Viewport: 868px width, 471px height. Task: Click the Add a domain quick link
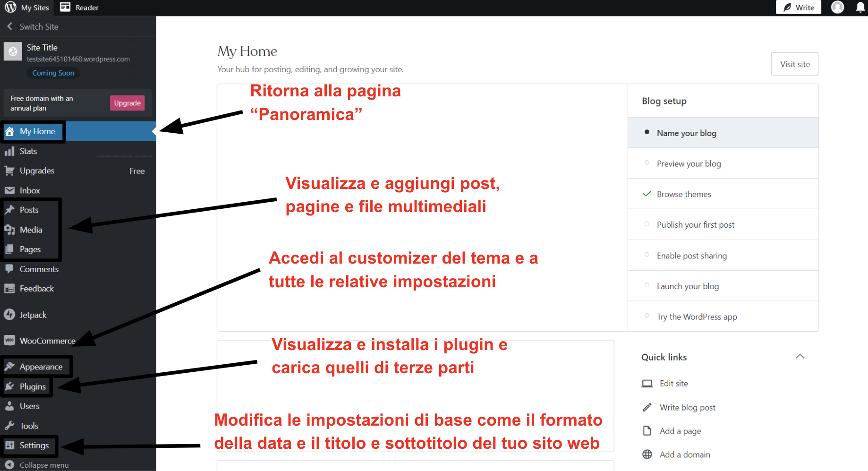click(685, 454)
